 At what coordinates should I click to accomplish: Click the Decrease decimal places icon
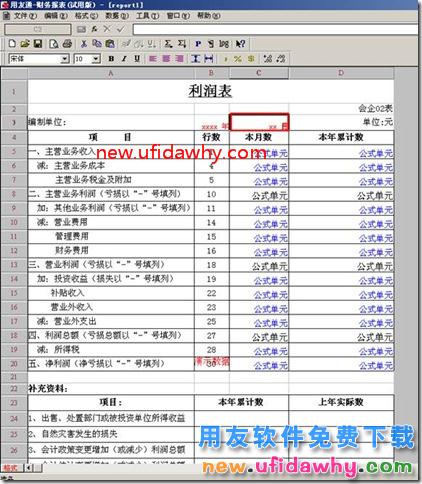coord(281,59)
